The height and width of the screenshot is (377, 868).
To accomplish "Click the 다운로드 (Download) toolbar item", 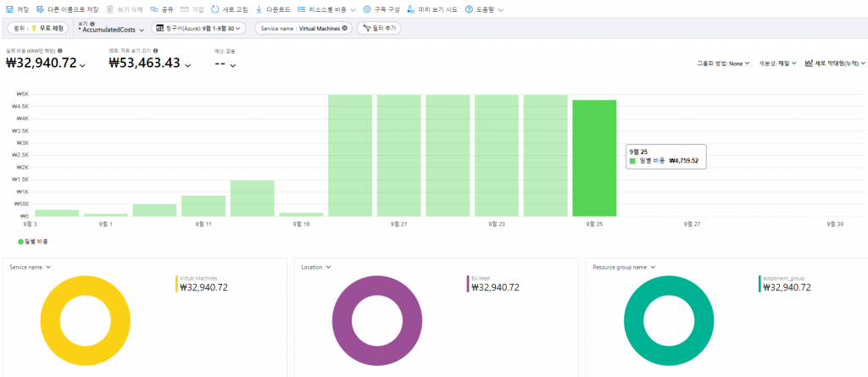I will point(273,9).
